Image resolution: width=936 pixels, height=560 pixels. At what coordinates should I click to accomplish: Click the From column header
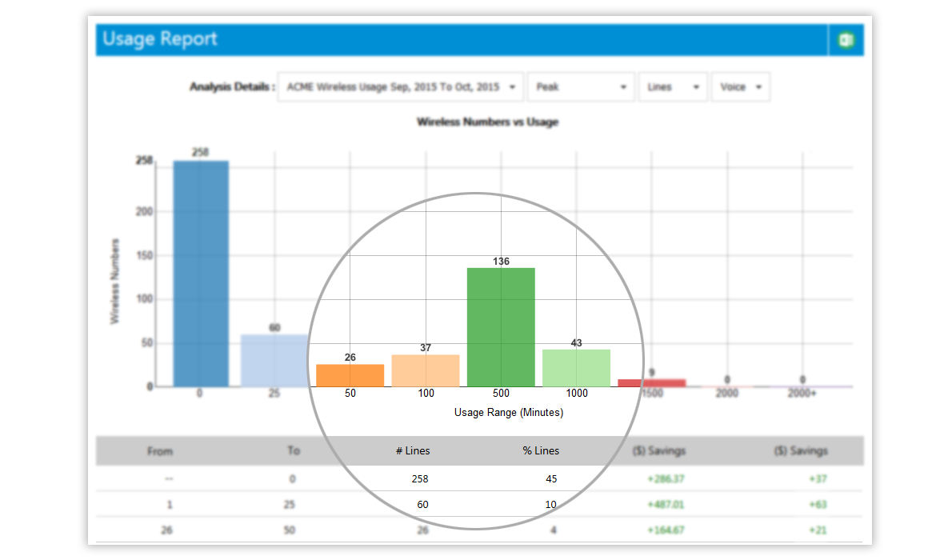pyautogui.click(x=160, y=451)
